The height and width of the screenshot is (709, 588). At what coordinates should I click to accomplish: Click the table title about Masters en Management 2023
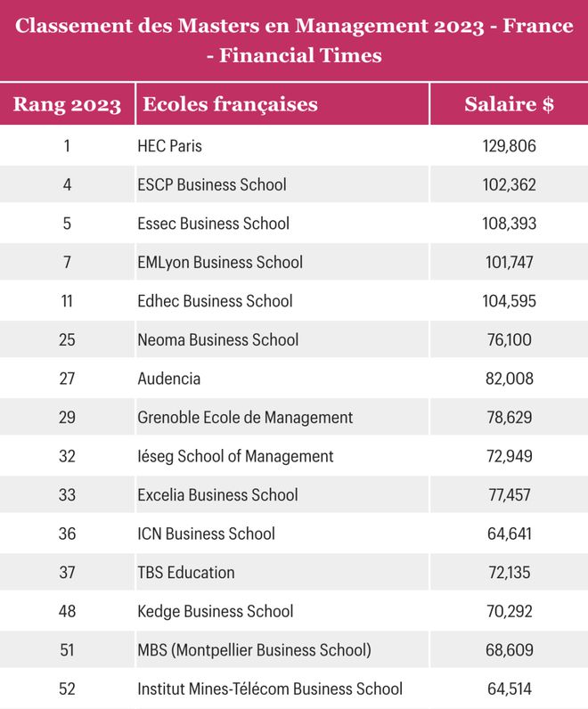coord(294,40)
